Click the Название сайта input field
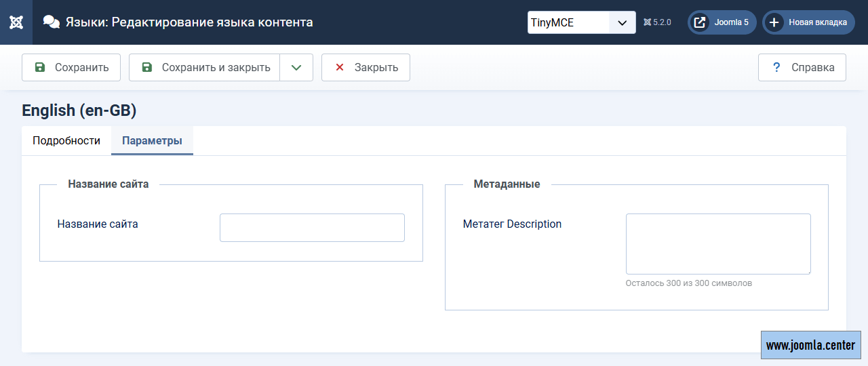The image size is (868, 366). click(x=312, y=228)
